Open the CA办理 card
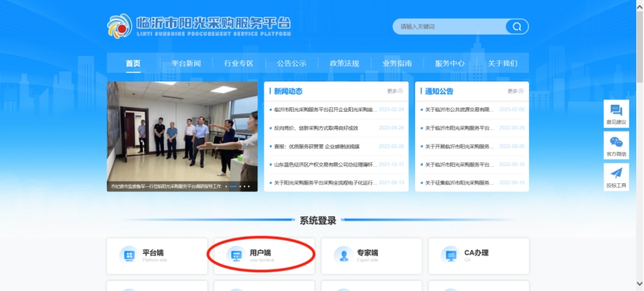The height and width of the screenshot is (291, 644). (x=479, y=256)
